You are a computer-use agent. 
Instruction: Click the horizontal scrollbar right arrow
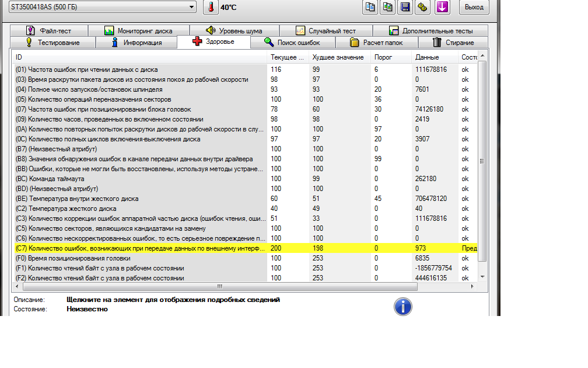point(473,287)
